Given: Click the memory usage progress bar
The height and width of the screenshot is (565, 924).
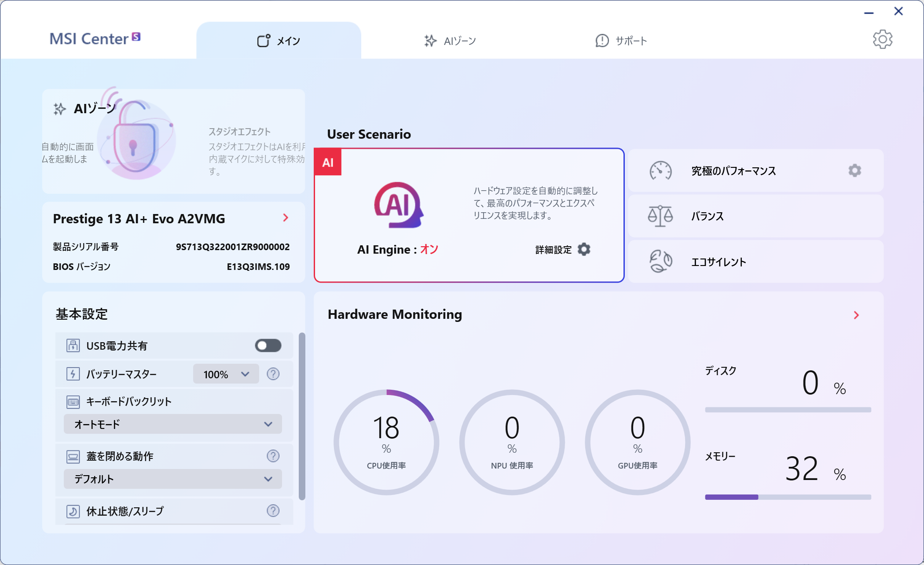Looking at the screenshot, I should 788,497.
